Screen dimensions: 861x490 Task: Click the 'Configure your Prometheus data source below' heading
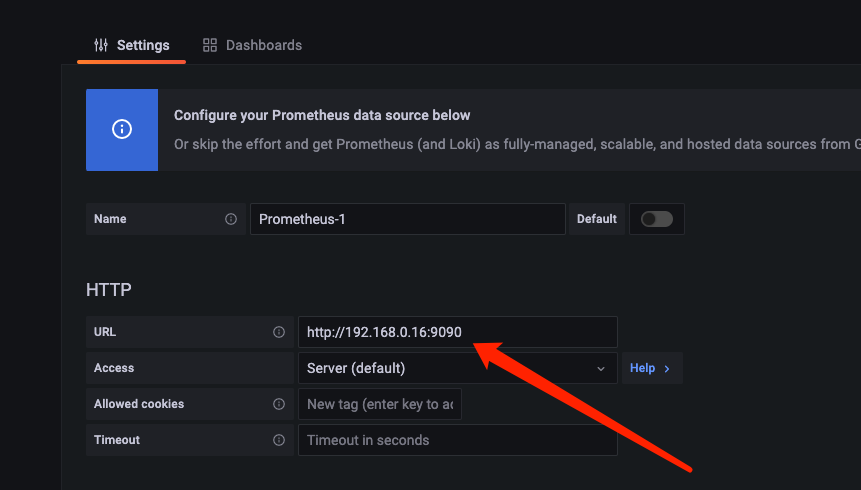click(322, 116)
